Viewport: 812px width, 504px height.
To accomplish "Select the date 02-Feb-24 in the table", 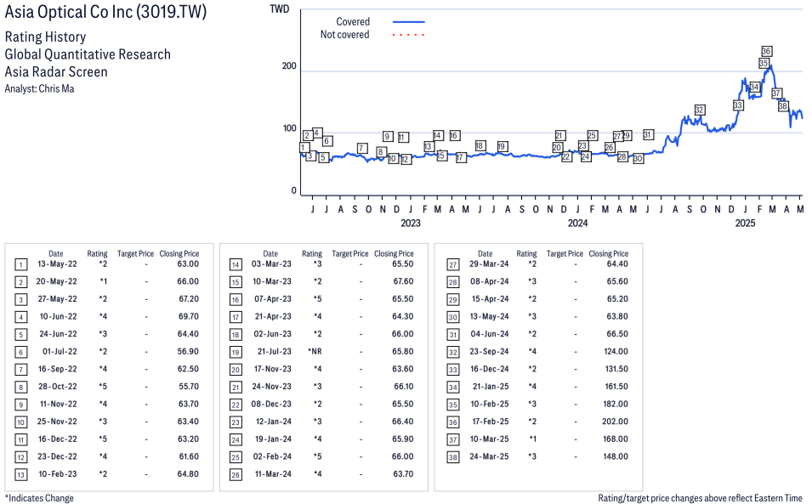I will coord(272,456).
